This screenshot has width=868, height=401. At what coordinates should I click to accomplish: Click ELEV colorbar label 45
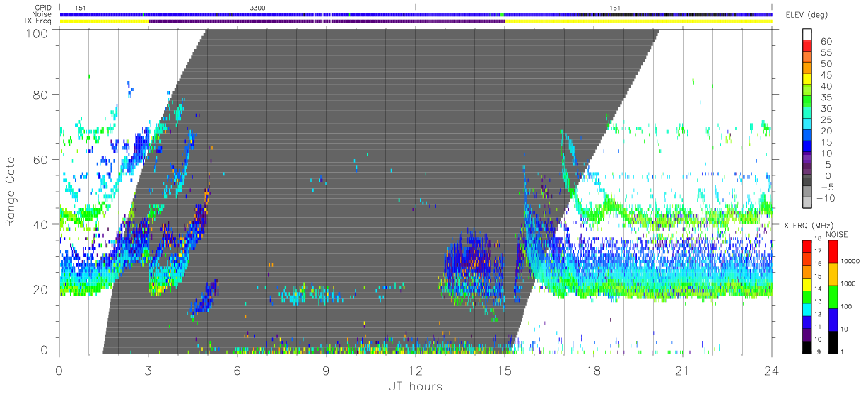coord(826,75)
